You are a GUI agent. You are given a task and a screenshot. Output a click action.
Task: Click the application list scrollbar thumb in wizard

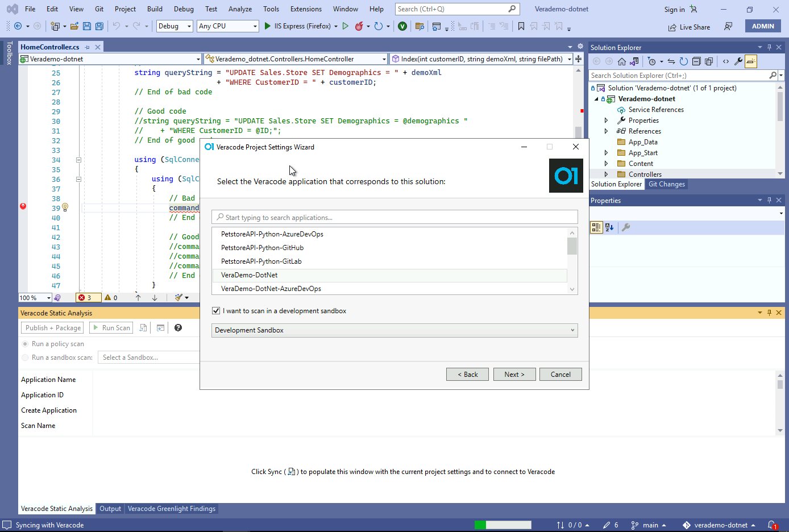572,246
